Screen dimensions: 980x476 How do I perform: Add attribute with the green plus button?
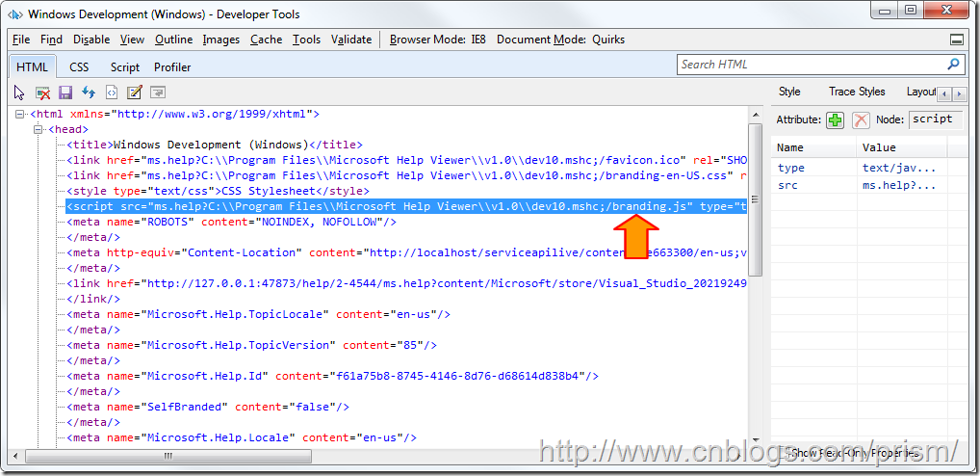click(x=835, y=119)
